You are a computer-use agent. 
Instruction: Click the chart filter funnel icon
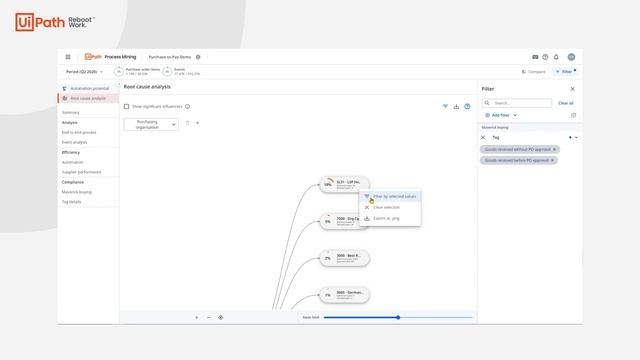(x=445, y=107)
